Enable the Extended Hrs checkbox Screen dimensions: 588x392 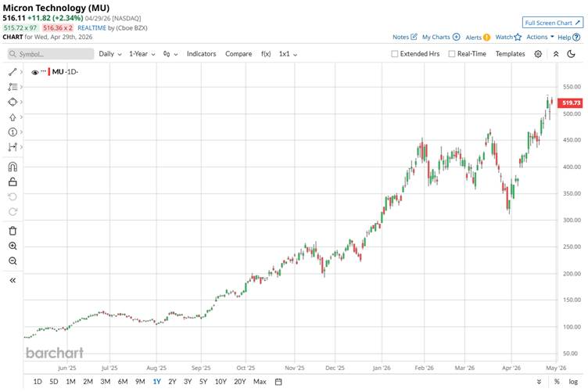[395, 54]
